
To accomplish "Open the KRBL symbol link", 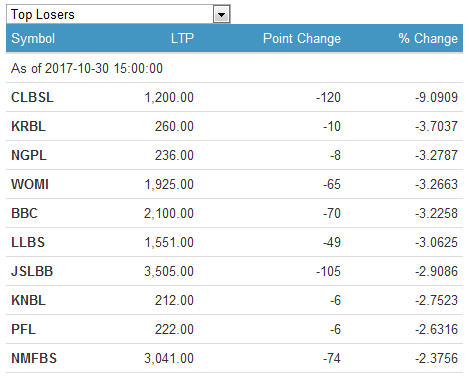I will [28, 126].
